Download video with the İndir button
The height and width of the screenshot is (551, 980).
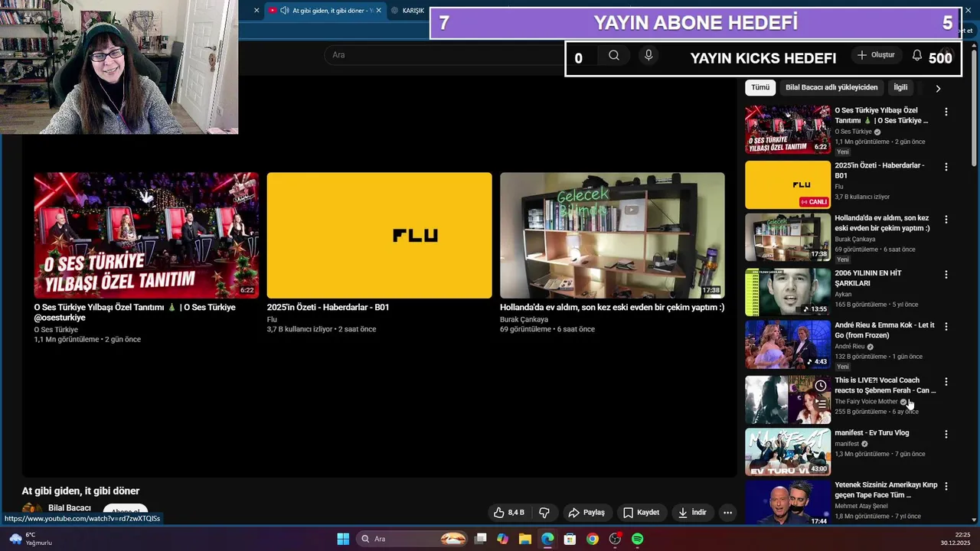coord(692,513)
